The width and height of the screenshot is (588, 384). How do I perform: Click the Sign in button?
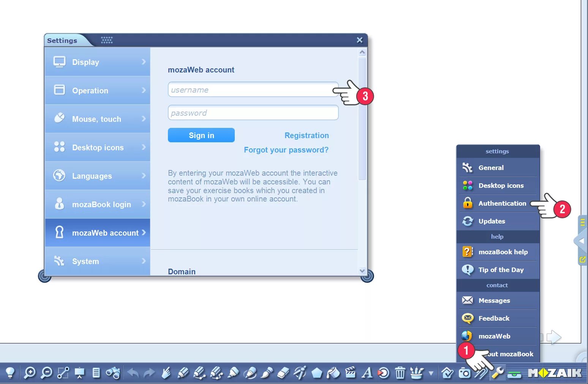[201, 135]
